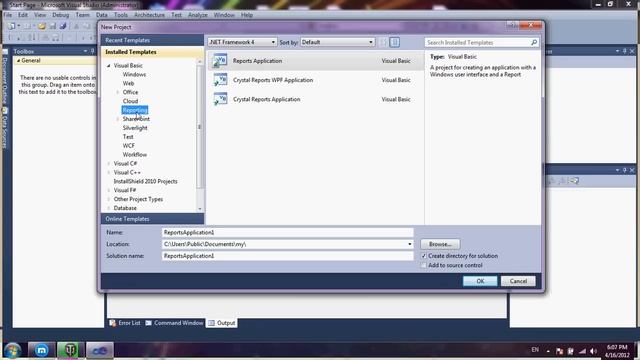This screenshot has height=360, width=640.
Task: Show hidden tray icons arrow
Action: (548, 351)
